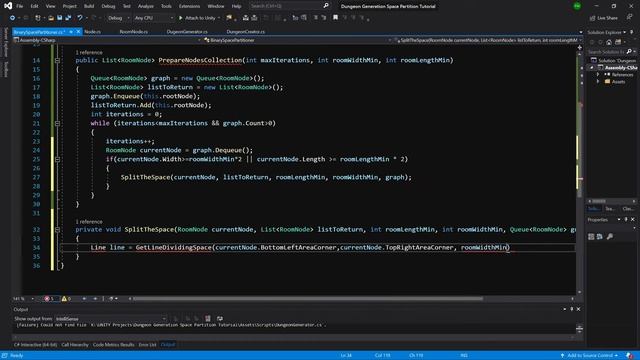Open the SplitTheSpace member dropdown
This screenshot has height=360, width=640.
[488, 40]
